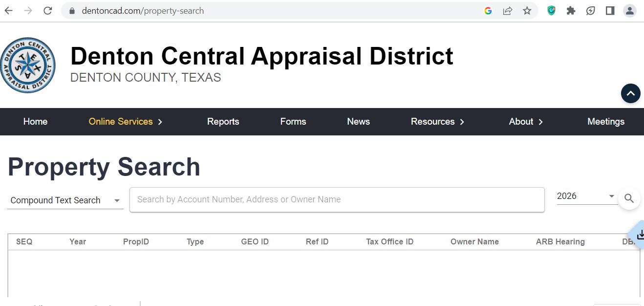This screenshot has width=644, height=306.
Task: Click the DENTON COUNTY, TEXAS subtitle
Action: click(x=146, y=78)
